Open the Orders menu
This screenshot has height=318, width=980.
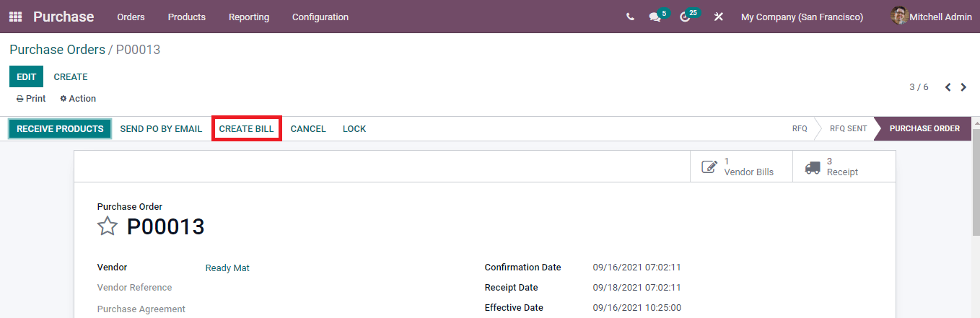131,17
